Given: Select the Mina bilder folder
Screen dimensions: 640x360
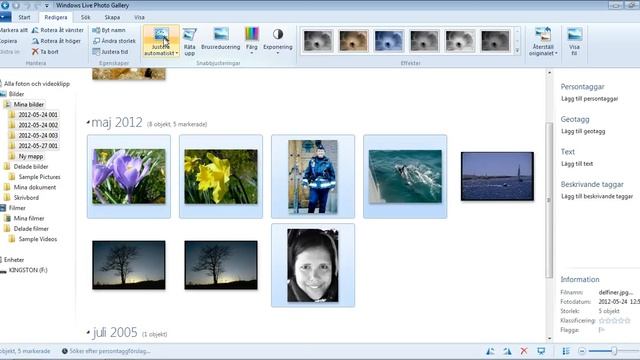Looking at the screenshot, I should 29,104.
